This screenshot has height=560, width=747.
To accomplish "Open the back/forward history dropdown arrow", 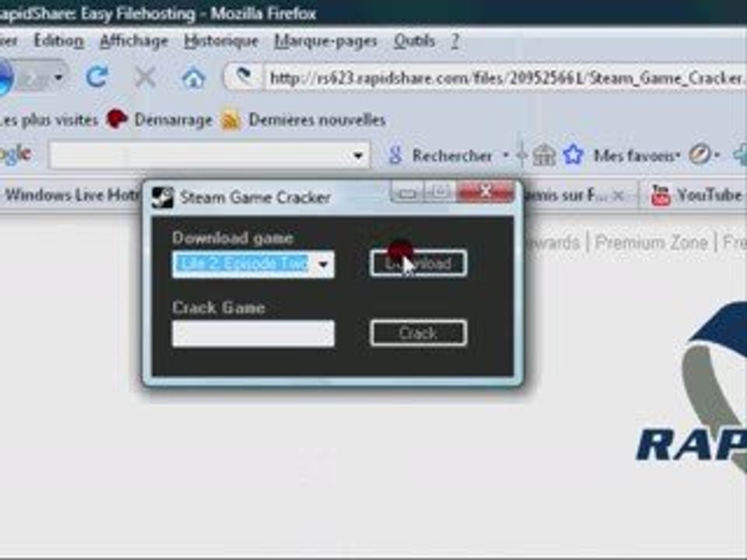I will 58,77.
